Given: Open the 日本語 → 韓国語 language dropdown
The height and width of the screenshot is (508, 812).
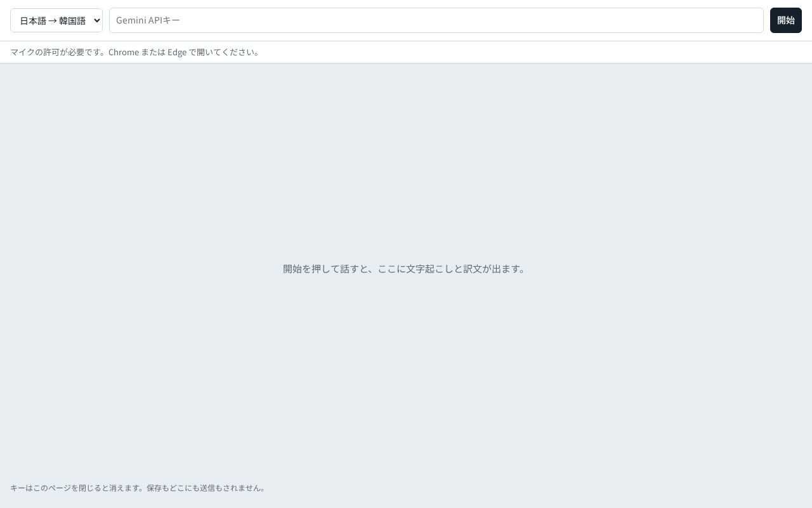Looking at the screenshot, I should coord(56,20).
